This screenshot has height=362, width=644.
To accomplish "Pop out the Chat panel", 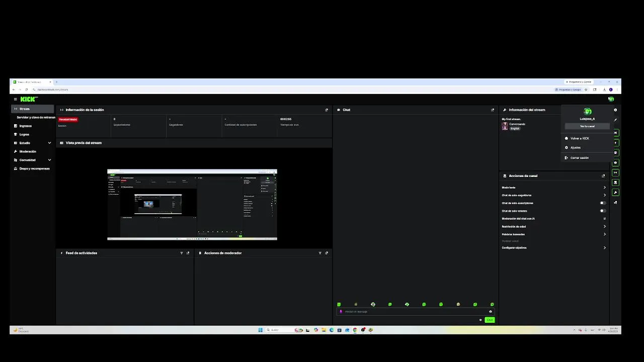I will click(x=493, y=110).
